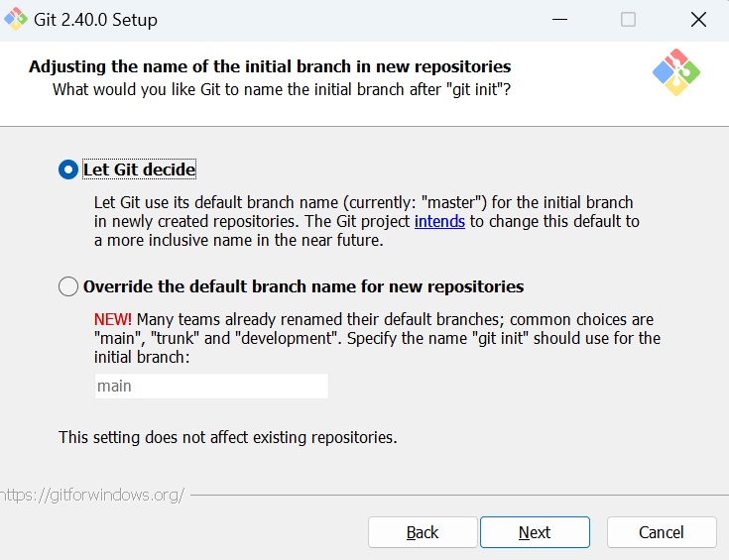729x560 pixels.
Task: Minimize the Git Setup window
Action: [559, 20]
